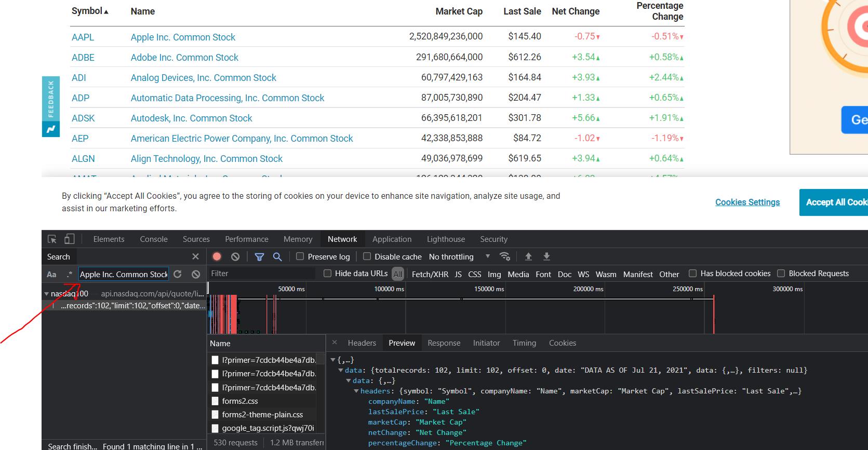Collapse the nasdaq100 search result tree

[x=46, y=294]
